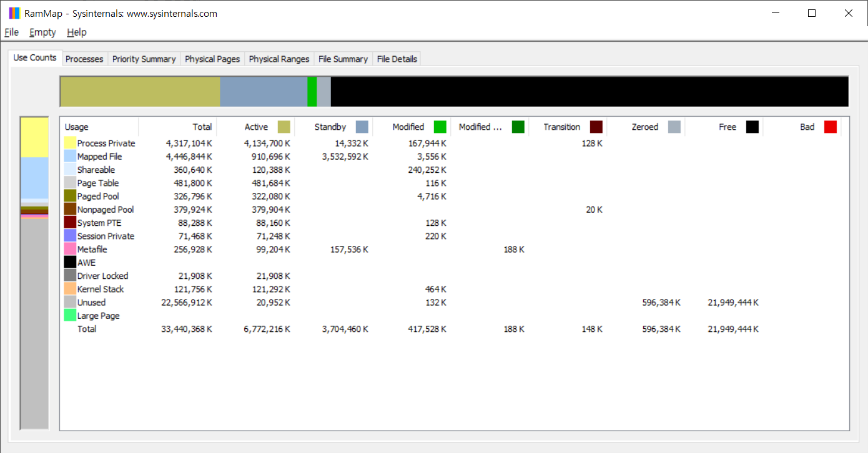
Task: Click the Active column header label
Action: click(x=256, y=127)
